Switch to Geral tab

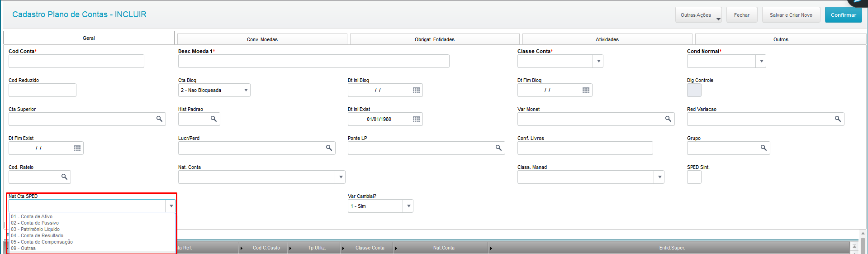(89, 38)
